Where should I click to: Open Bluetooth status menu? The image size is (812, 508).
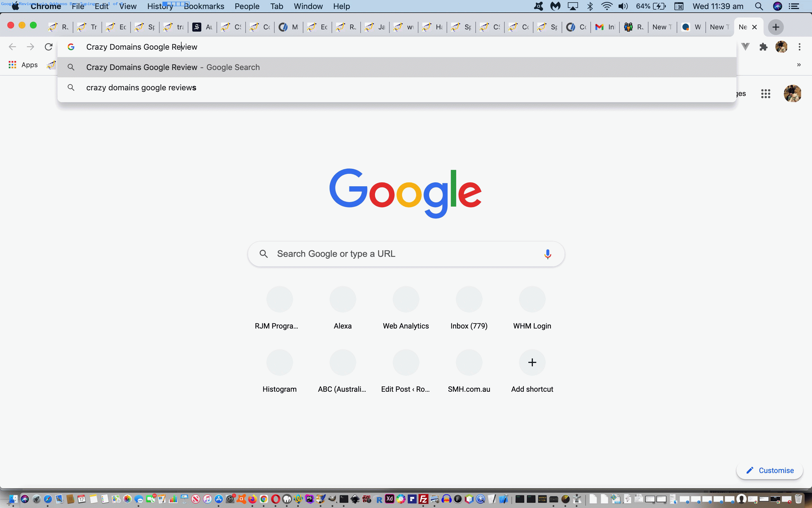click(x=590, y=6)
